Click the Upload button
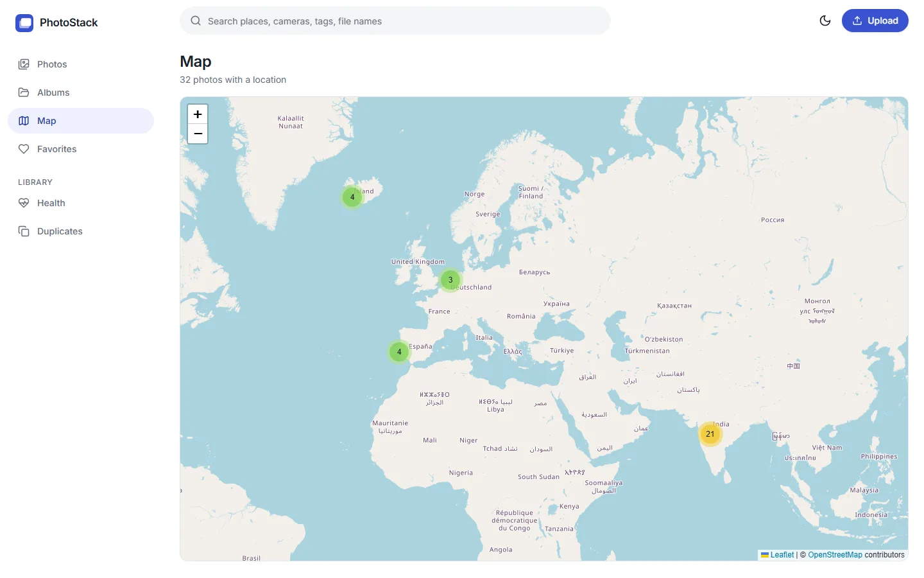 [x=875, y=21]
